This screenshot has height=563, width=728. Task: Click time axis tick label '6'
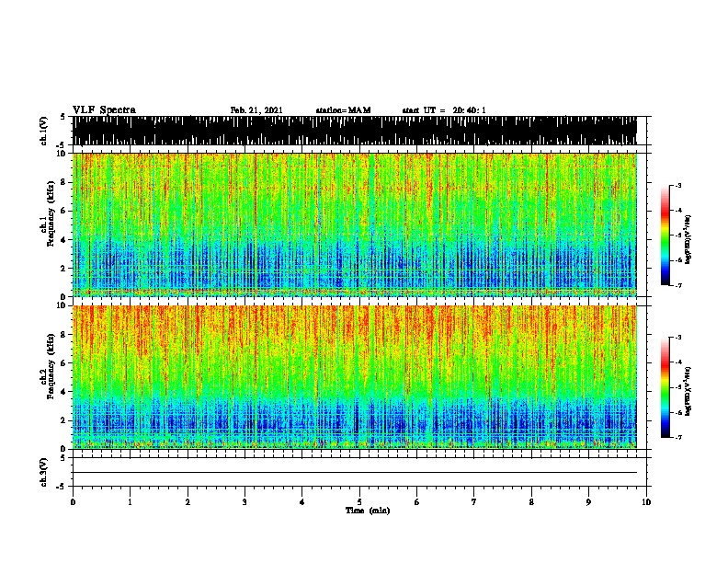tap(417, 502)
